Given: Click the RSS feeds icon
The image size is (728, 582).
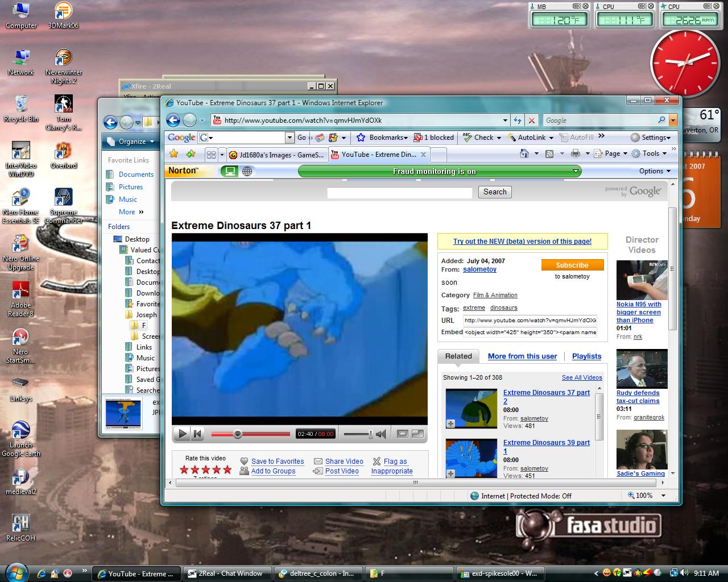Looking at the screenshot, I should tap(549, 153).
